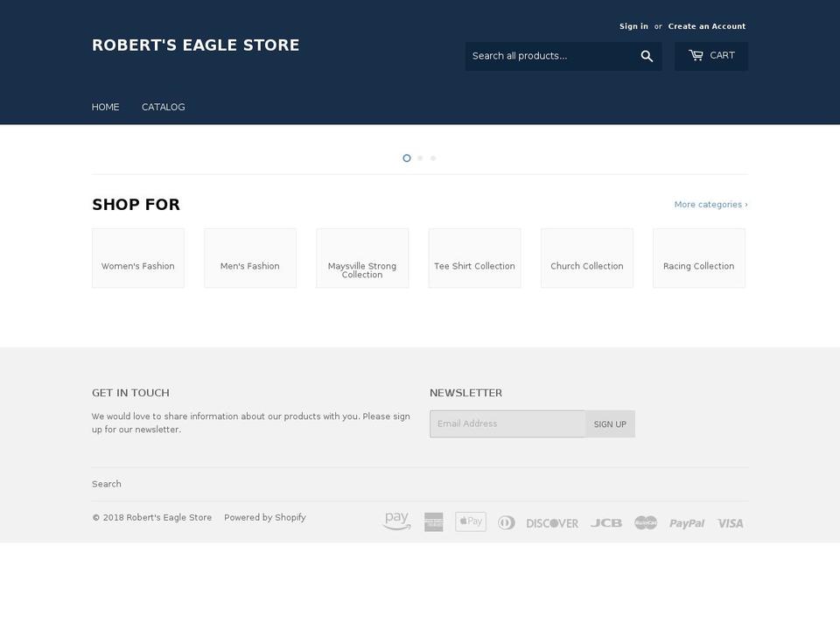Click the Amazon Pay payment icon
The image size is (840, 630).
[397, 521]
